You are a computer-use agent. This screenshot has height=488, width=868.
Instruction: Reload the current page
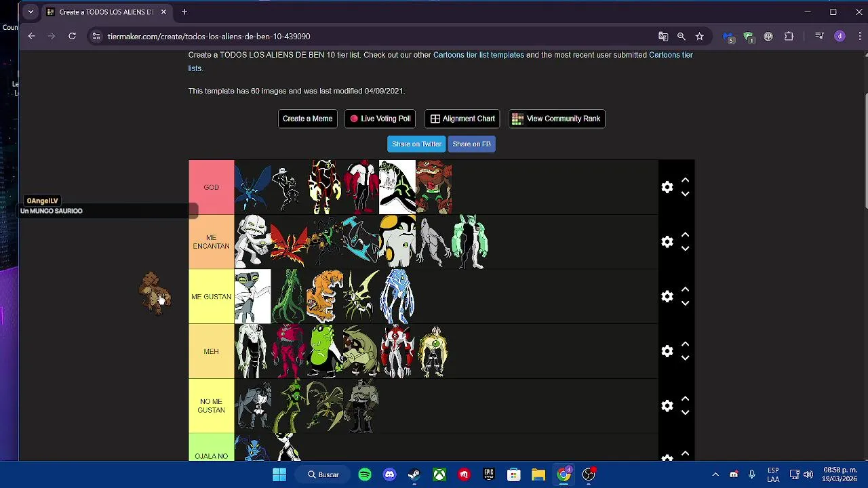[72, 36]
